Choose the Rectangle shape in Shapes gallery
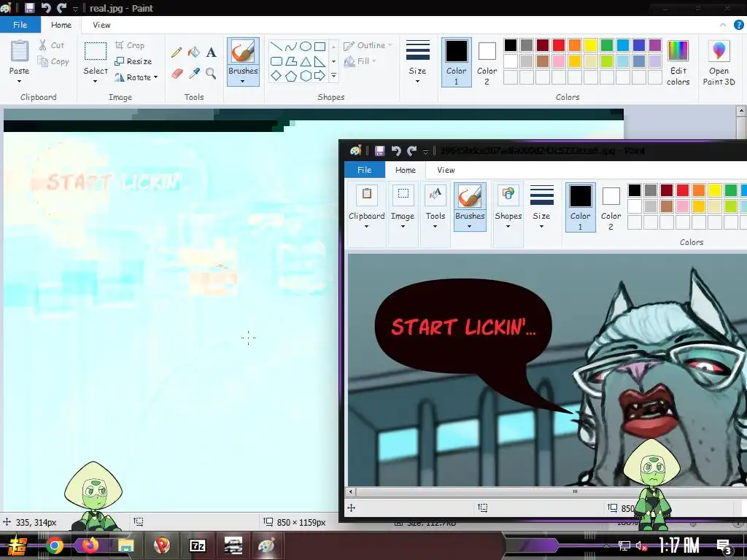 pyautogui.click(x=320, y=46)
